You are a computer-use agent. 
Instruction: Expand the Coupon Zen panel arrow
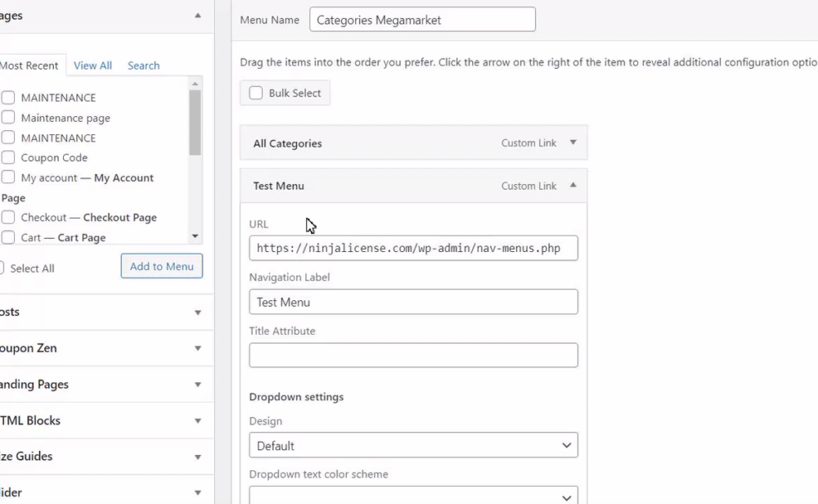point(197,349)
